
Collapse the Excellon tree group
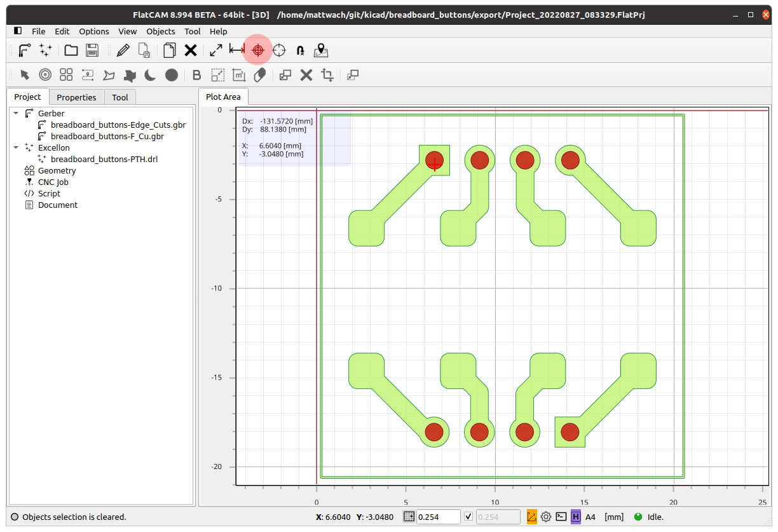pyautogui.click(x=16, y=147)
